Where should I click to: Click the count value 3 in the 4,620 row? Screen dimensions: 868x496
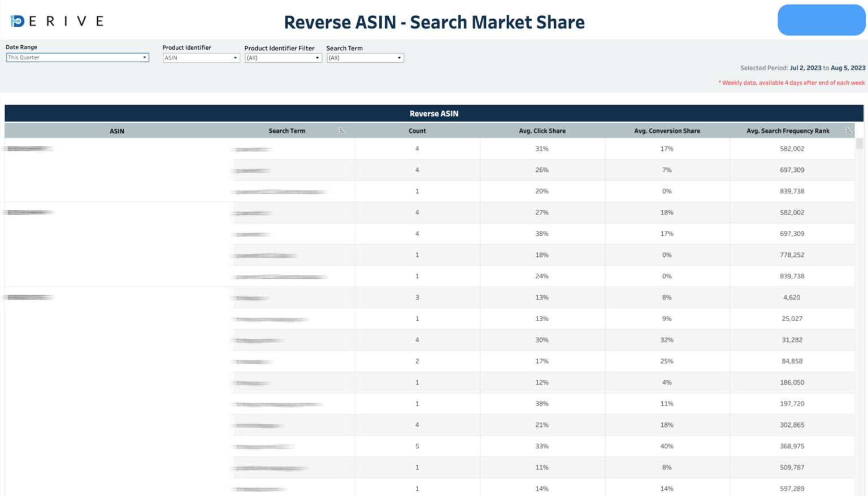(x=417, y=297)
